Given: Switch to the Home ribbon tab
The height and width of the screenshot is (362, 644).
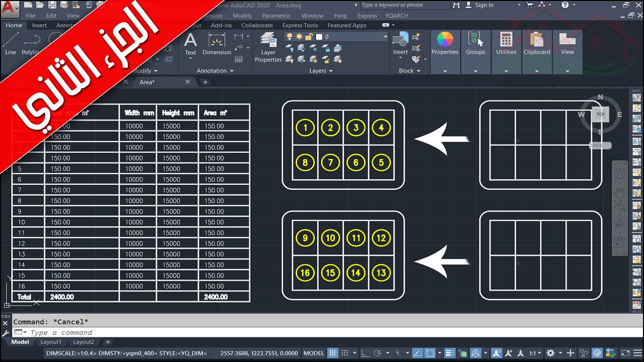Looking at the screenshot, I should (14, 25).
